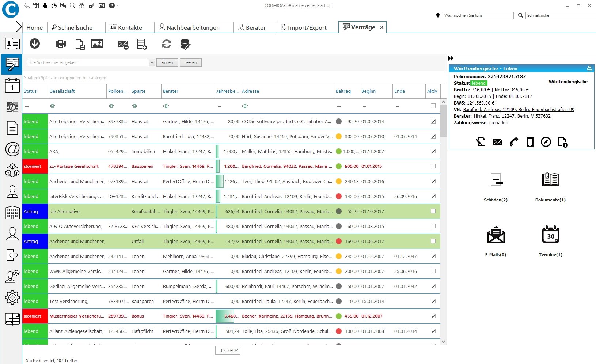596x364 pixels.
Task: Toggle Aktiv checkbox for Mustermakler Bonus row
Action: (x=433, y=316)
